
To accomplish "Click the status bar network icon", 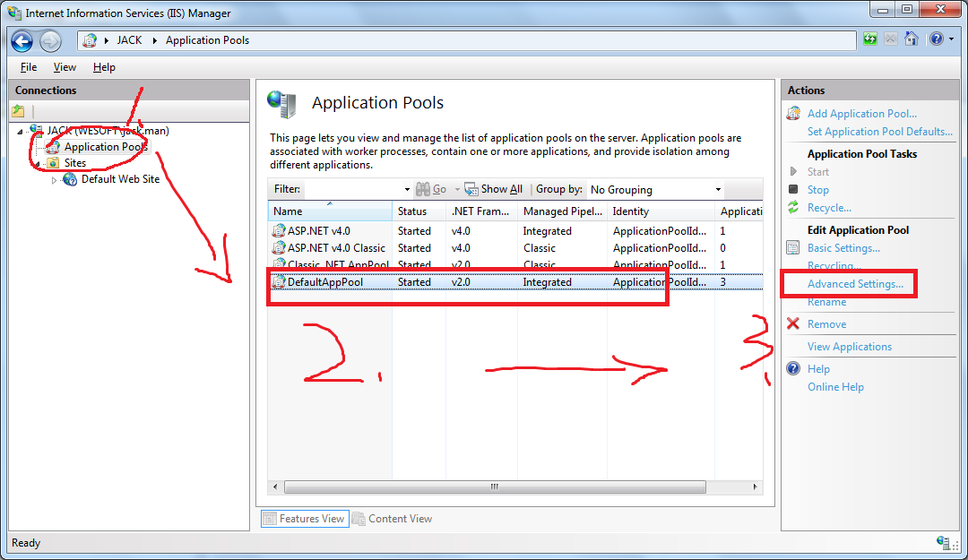I will click(943, 543).
